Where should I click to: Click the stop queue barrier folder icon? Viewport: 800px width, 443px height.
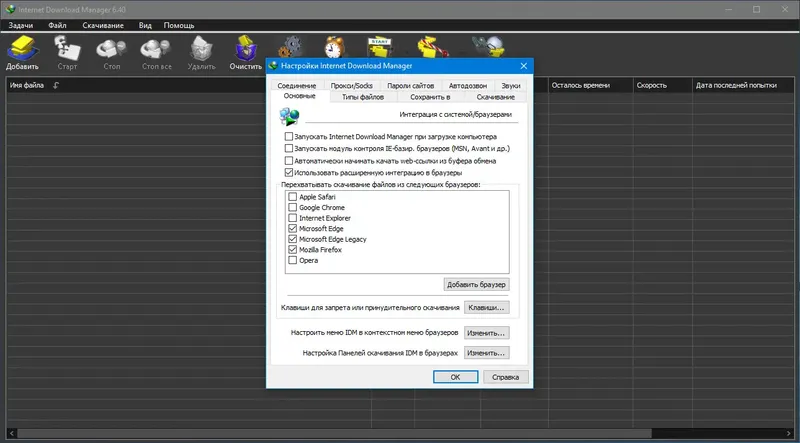[432, 46]
